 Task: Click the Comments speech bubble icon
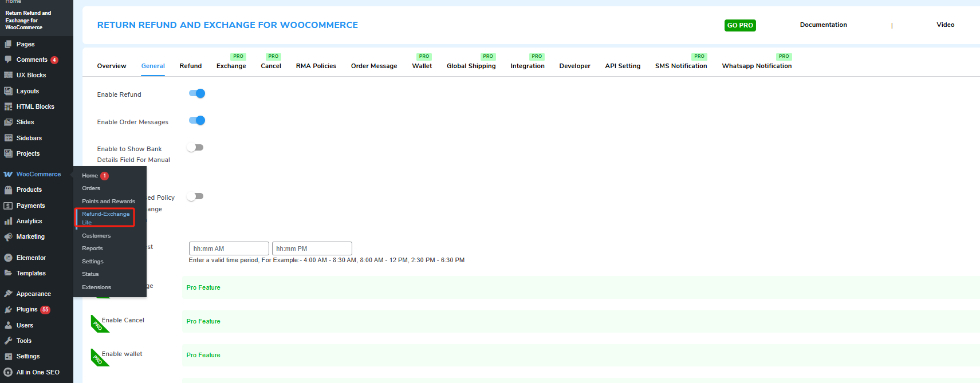click(x=8, y=60)
